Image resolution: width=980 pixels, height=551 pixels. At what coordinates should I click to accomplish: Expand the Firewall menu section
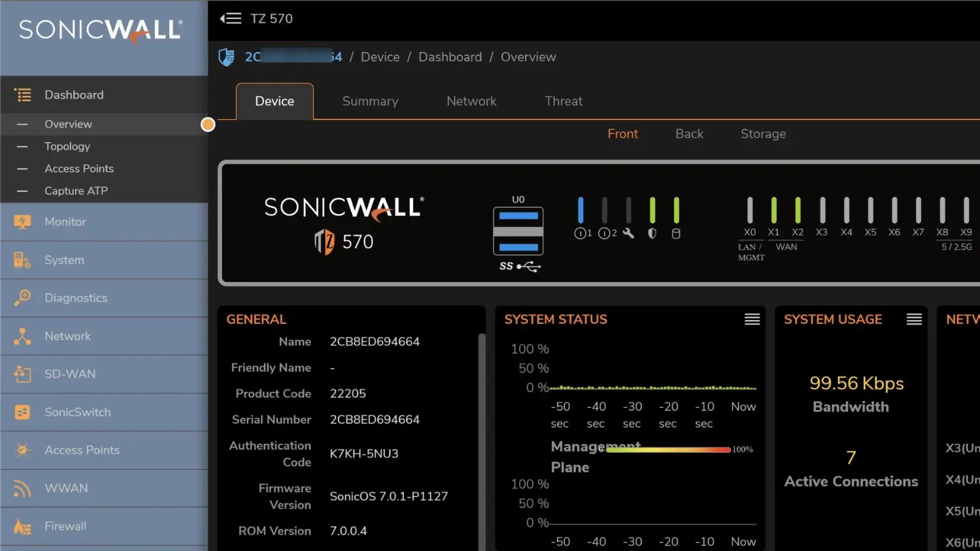(104, 527)
